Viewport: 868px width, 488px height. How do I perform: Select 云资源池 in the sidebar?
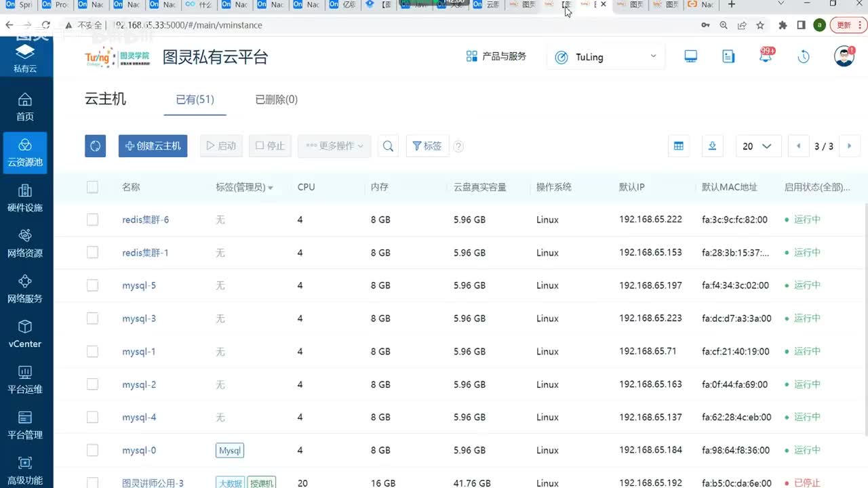click(25, 152)
